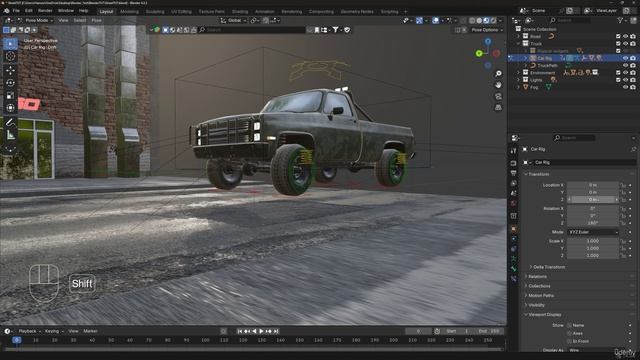
Task: Select the Transform tool
Action: tap(10, 108)
